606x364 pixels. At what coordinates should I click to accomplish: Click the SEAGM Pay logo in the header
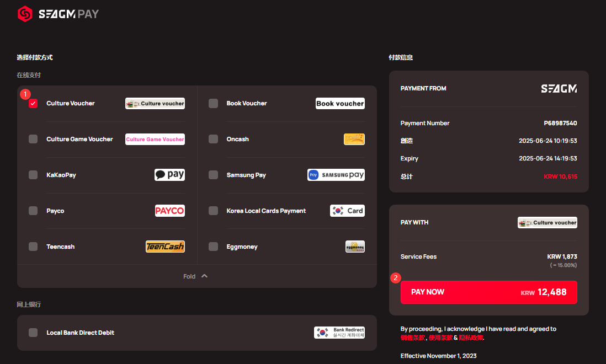point(58,14)
